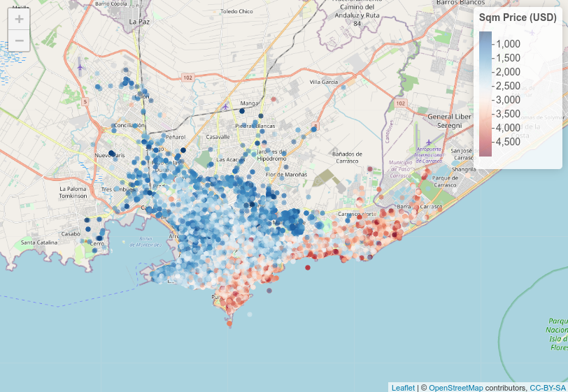Click the La Paz town label

coord(140,22)
